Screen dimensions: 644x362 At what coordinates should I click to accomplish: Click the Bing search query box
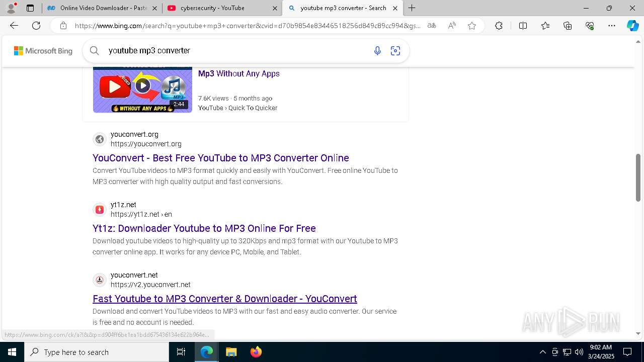[236, 51]
